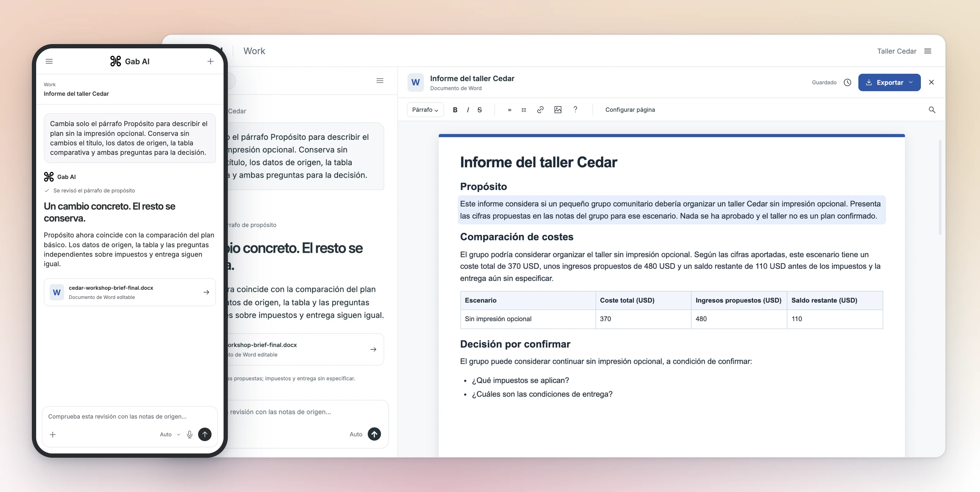Click the 'Comparación de costes' heading

pyautogui.click(x=517, y=237)
